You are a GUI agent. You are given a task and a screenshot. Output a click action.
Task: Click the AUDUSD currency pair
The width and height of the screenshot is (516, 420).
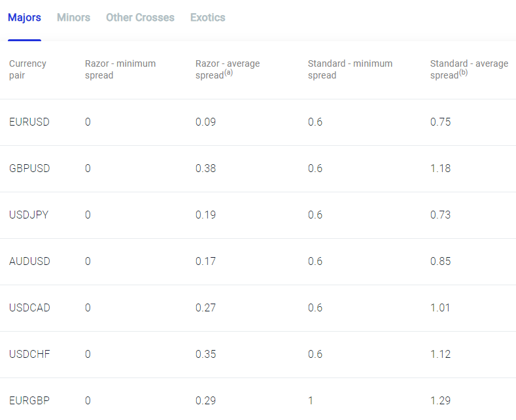pyautogui.click(x=29, y=262)
